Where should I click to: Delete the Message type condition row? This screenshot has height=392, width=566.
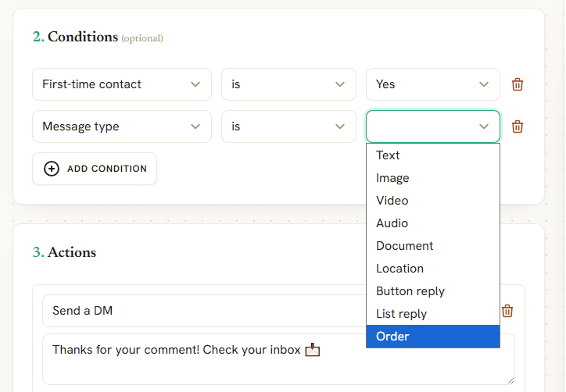coord(518,127)
